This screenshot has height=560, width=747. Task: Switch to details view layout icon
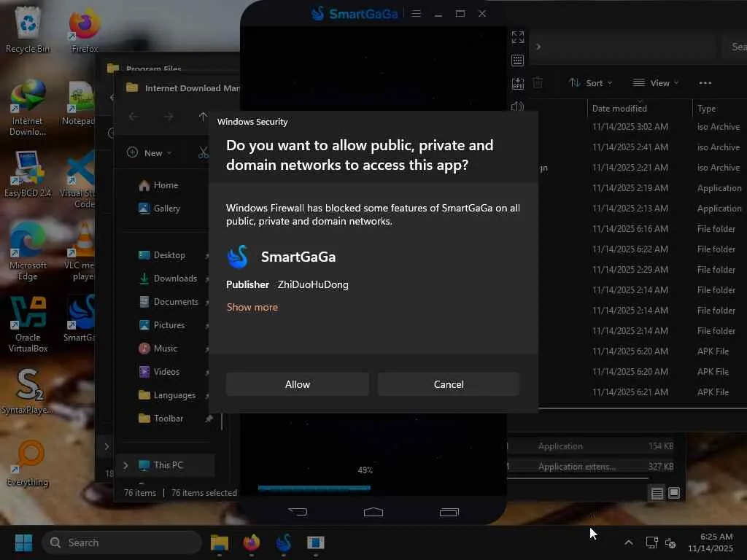coord(657,494)
